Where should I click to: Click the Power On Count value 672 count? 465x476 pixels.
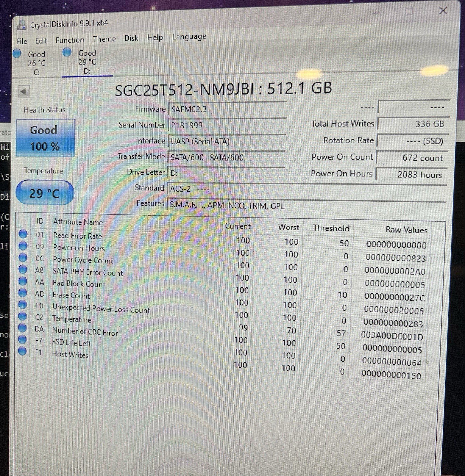412,158
